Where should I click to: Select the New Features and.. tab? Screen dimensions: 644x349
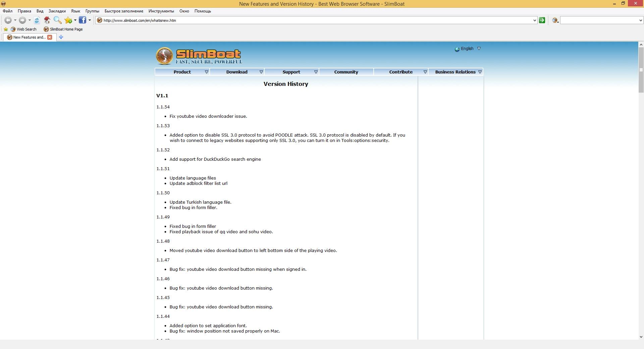tap(30, 37)
